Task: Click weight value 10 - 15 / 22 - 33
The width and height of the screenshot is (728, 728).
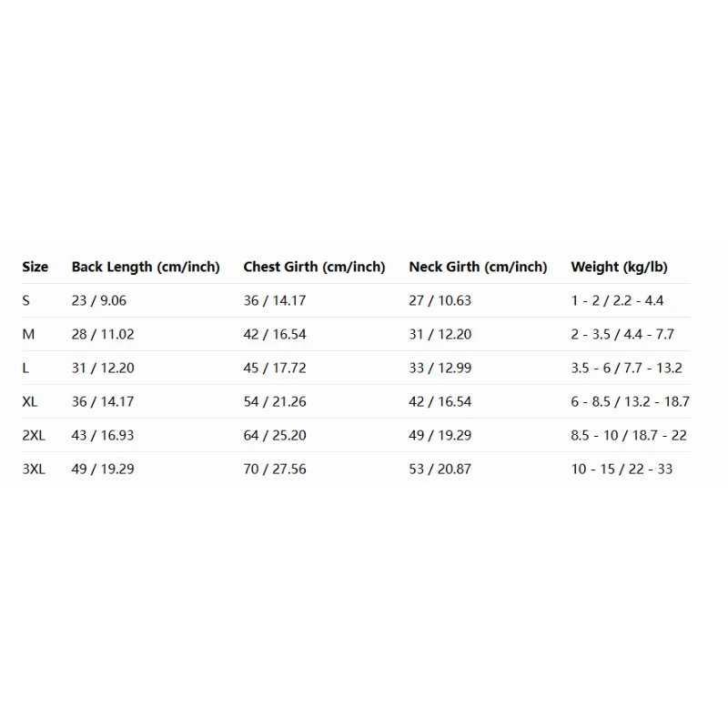Action: (622, 469)
